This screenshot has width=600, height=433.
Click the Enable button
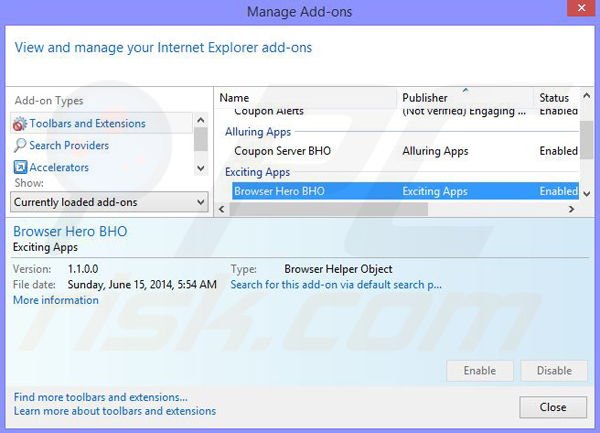tap(479, 371)
